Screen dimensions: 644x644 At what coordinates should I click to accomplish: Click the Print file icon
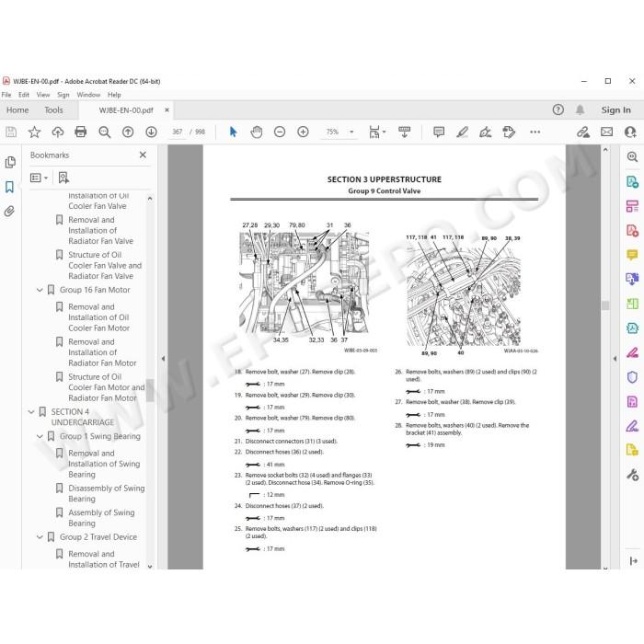pyautogui.click(x=81, y=132)
